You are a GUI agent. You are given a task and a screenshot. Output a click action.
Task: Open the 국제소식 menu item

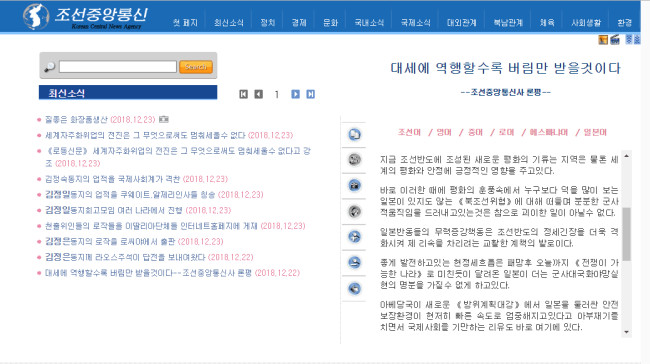pyautogui.click(x=415, y=23)
